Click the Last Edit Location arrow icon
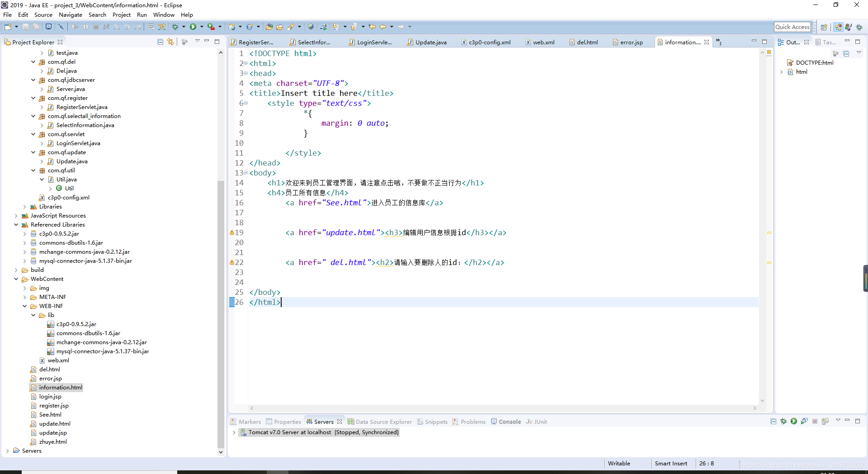 coord(372,27)
